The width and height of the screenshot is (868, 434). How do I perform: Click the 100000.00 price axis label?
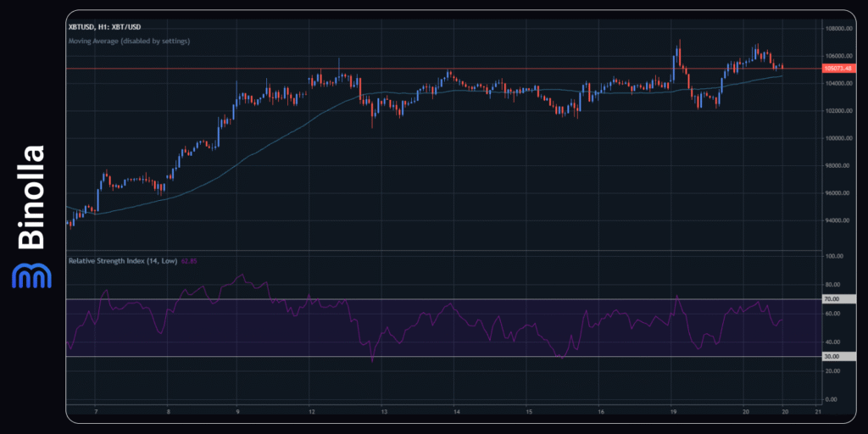(x=837, y=138)
